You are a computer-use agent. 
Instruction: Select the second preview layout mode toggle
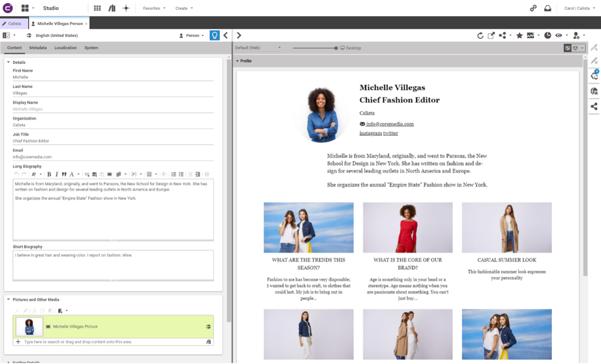tap(575, 48)
